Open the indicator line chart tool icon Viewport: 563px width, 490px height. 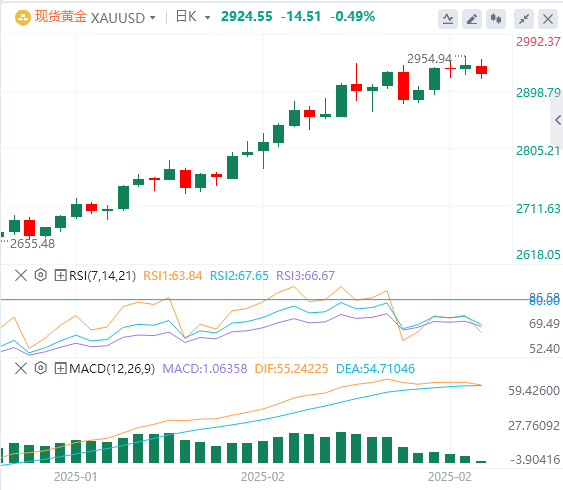[448, 19]
